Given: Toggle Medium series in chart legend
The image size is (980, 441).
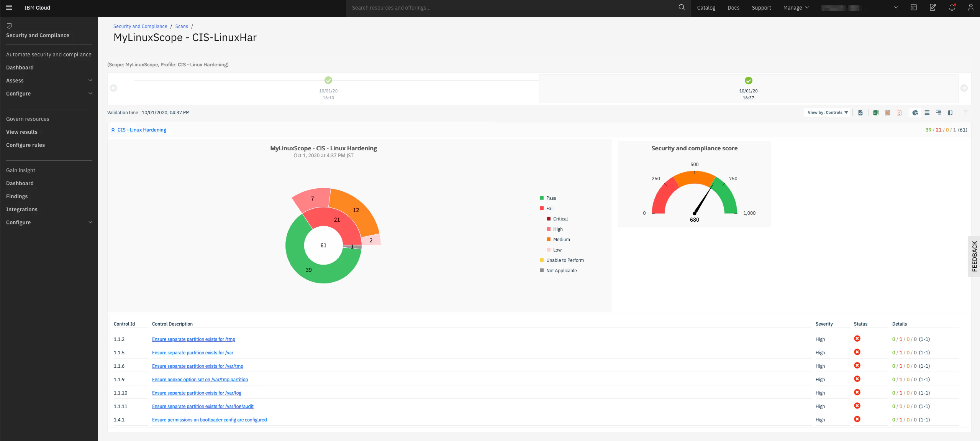Looking at the screenshot, I should [x=558, y=240].
